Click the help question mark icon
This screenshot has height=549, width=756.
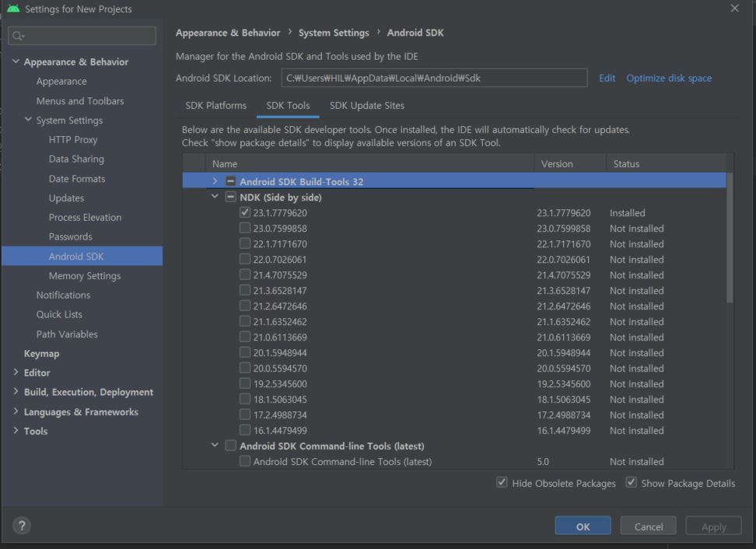[22, 526]
